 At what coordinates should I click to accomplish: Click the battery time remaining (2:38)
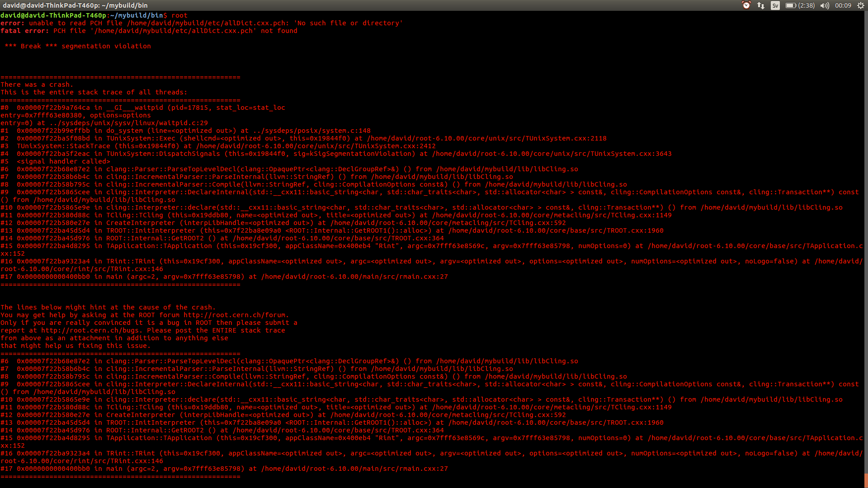coord(807,5)
